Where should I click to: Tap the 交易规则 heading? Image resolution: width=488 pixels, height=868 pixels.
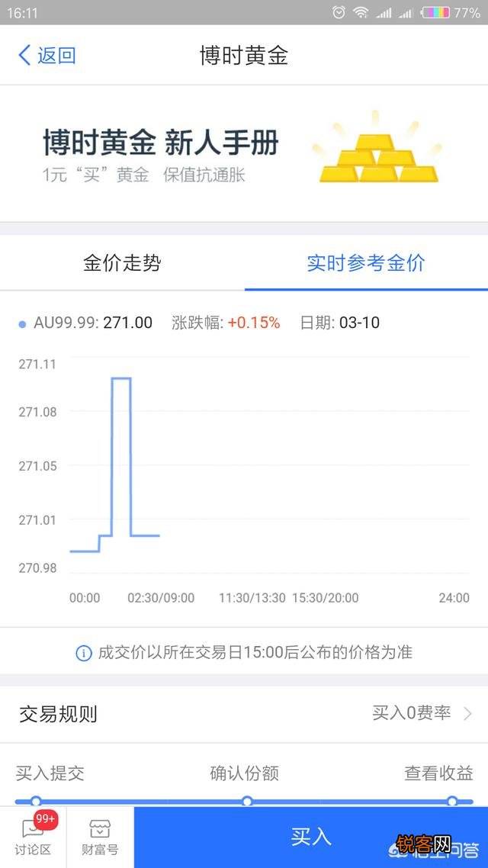[x=58, y=714]
